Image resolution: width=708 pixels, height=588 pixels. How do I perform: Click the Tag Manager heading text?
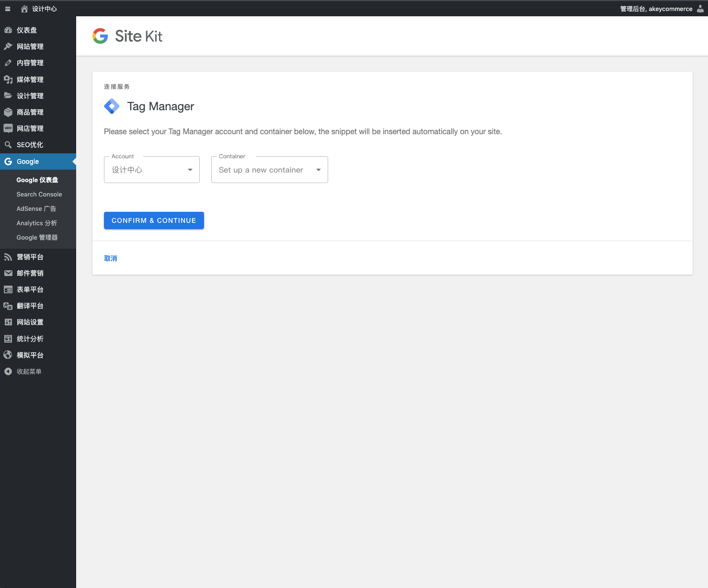[x=160, y=106]
